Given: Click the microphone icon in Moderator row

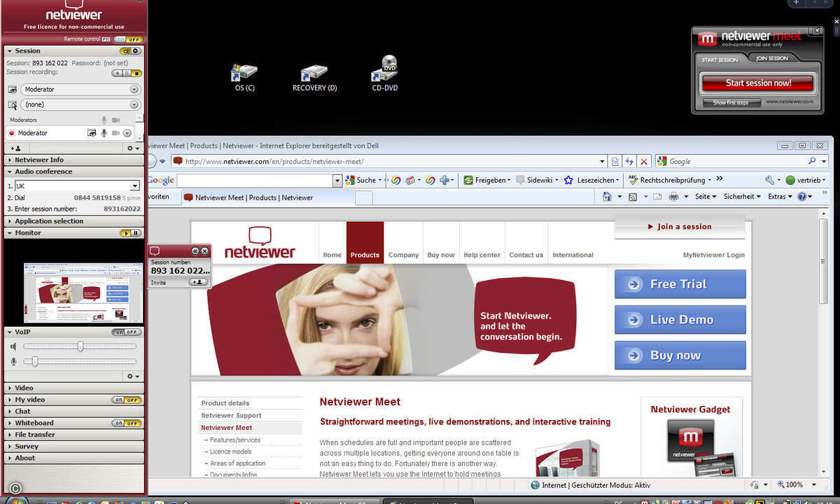Looking at the screenshot, I should 104,133.
